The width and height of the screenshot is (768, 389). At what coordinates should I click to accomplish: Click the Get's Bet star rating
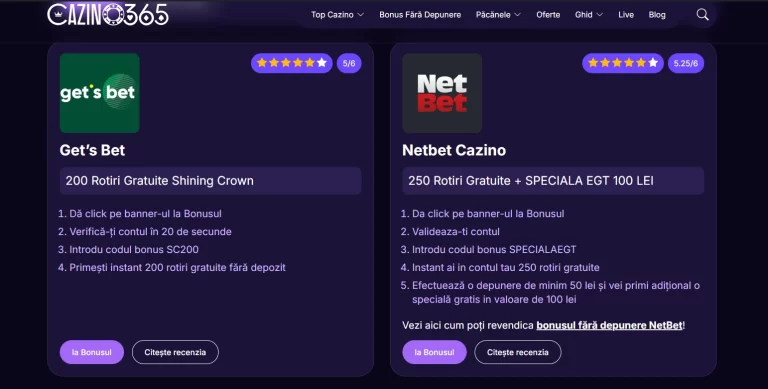click(x=291, y=63)
